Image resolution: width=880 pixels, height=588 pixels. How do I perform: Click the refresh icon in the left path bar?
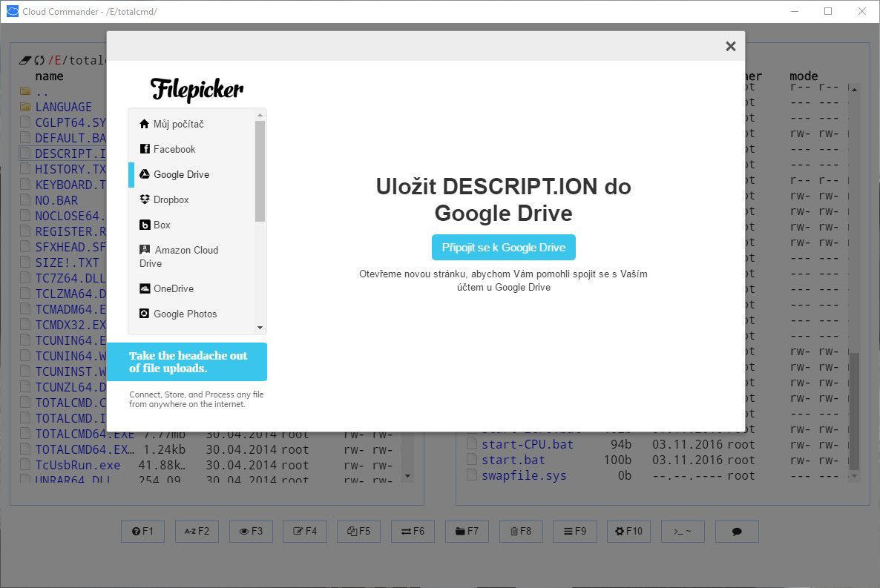click(x=39, y=60)
